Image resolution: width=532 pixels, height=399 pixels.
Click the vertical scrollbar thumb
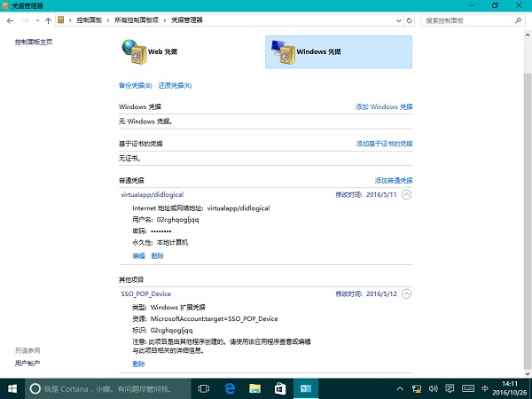(x=528, y=221)
